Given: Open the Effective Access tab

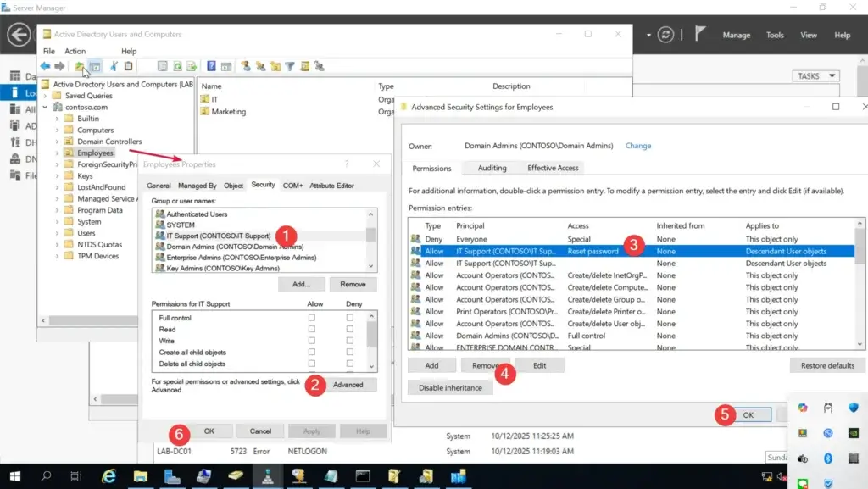Looking at the screenshot, I should pyautogui.click(x=553, y=168).
